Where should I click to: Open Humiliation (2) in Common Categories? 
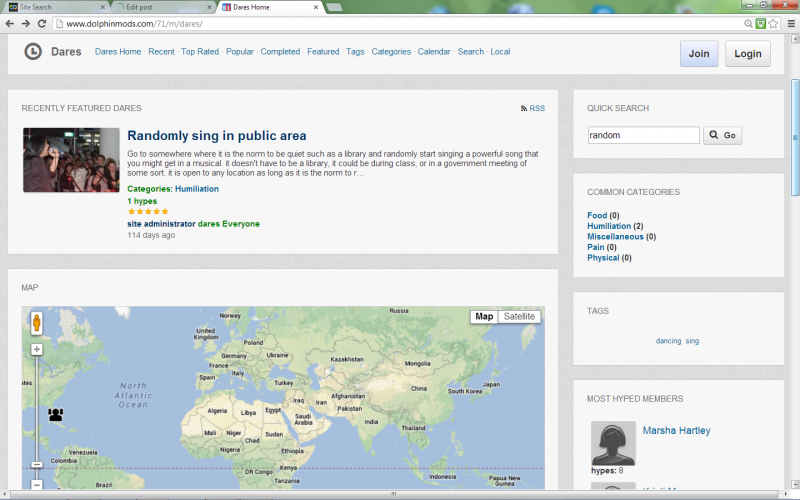click(609, 226)
